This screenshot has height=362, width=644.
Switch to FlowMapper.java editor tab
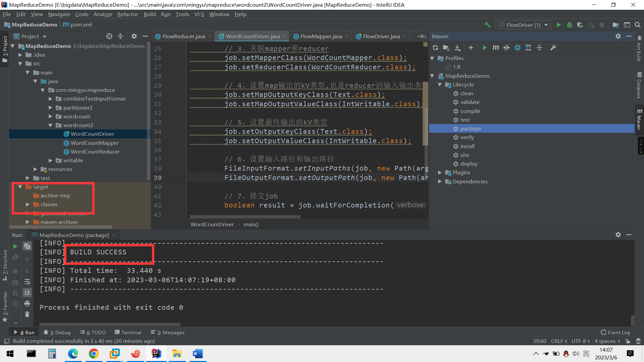[x=321, y=36]
